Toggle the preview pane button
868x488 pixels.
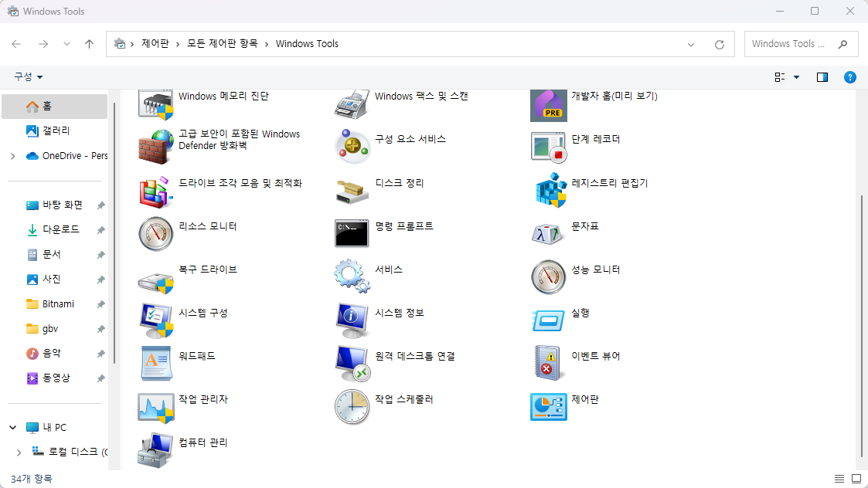tap(822, 77)
